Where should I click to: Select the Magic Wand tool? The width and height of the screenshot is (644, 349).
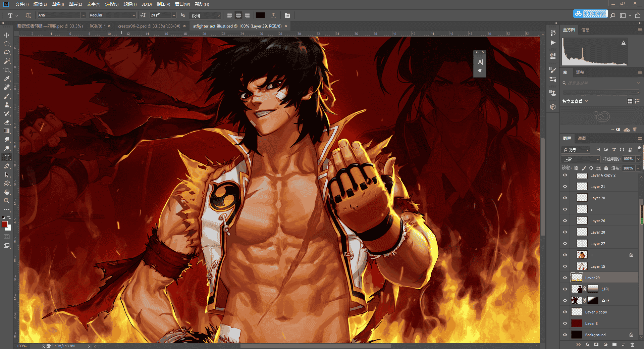6,61
